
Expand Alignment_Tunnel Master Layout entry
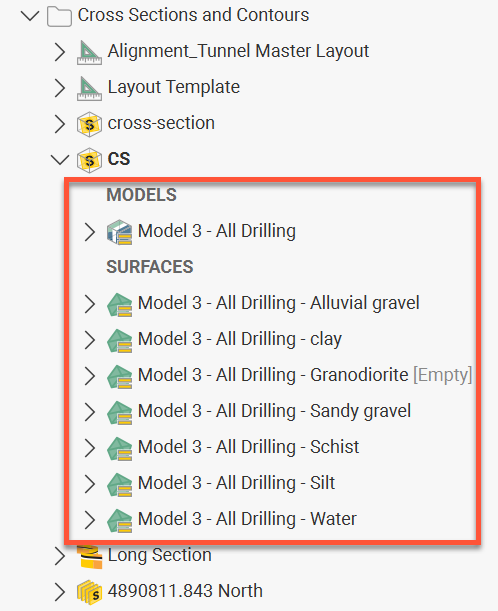point(60,52)
